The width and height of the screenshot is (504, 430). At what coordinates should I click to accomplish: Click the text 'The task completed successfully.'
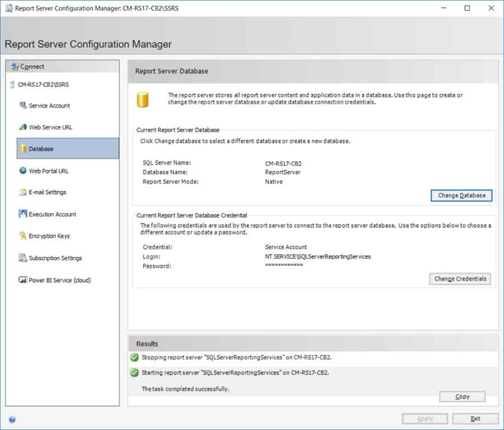(186, 389)
